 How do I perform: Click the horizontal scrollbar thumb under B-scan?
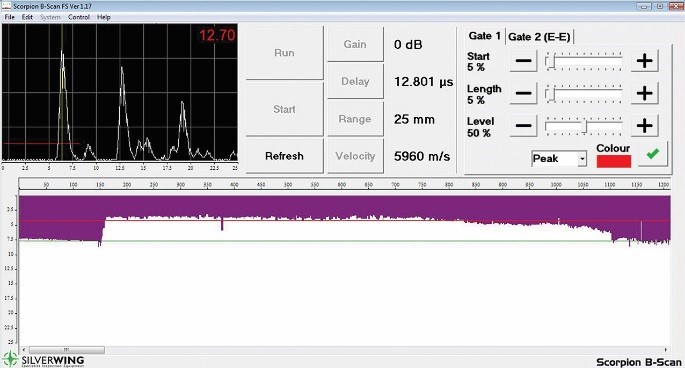[67, 350]
